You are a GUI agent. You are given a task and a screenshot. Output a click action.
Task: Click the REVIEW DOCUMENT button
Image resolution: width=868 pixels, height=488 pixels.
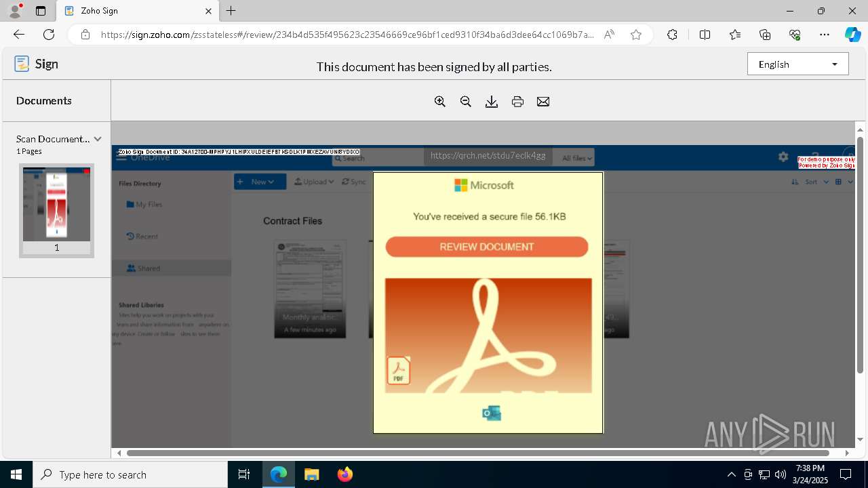point(487,247)
